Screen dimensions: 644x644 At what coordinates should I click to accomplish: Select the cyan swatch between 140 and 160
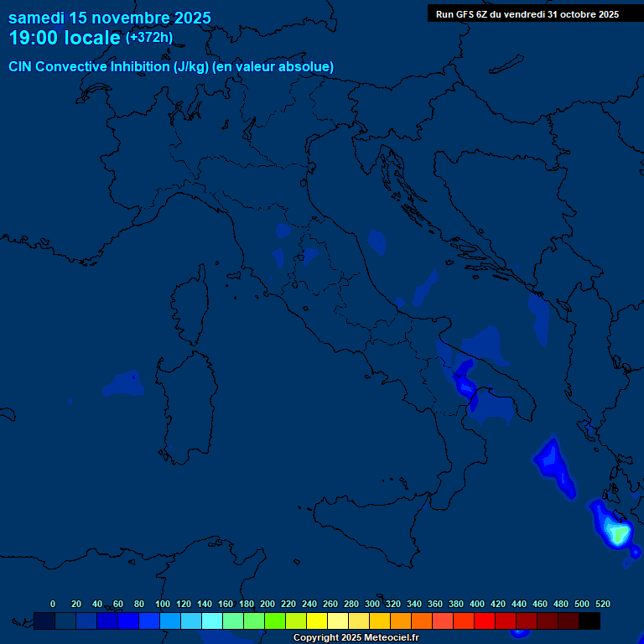212,621
